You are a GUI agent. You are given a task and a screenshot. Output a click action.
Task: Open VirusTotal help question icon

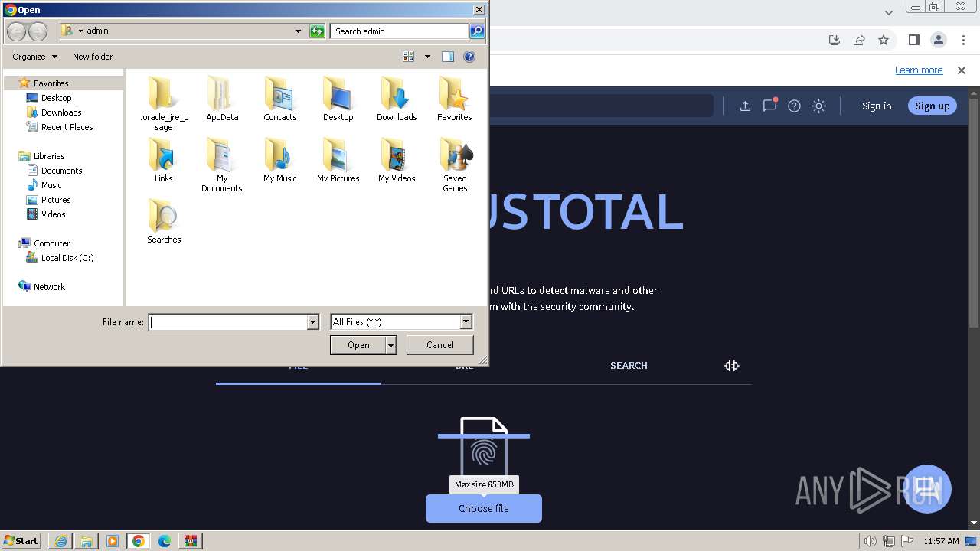click(x=794, y=106)
